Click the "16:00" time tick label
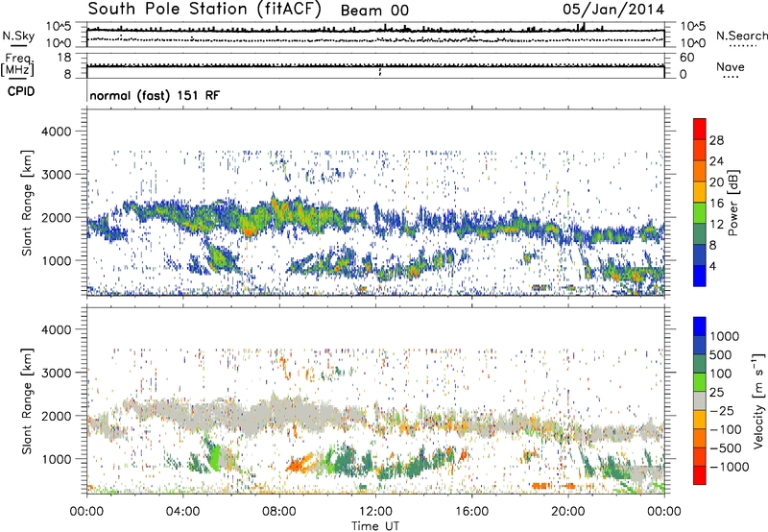The height and width of the screenshot is (532, 768). click(x=471, y=511)
